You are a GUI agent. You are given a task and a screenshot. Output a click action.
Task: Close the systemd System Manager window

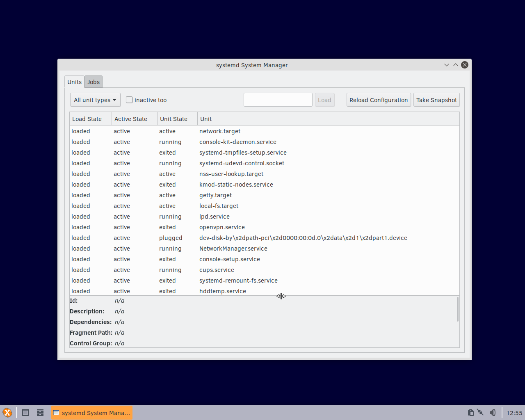(x=465, y=65)
